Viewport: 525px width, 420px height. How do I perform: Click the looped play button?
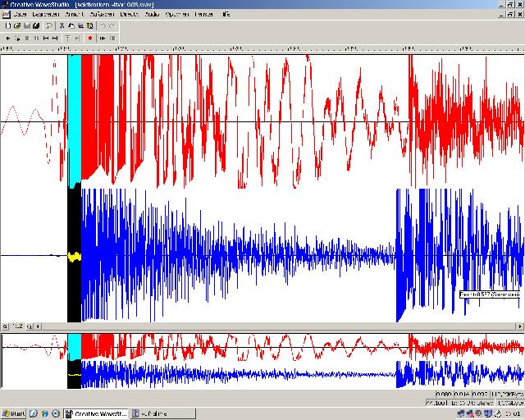click(x=17, y=39)
